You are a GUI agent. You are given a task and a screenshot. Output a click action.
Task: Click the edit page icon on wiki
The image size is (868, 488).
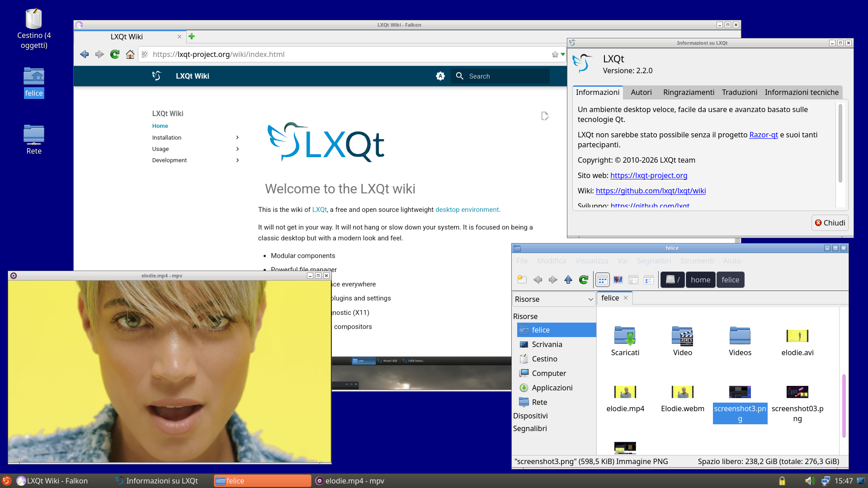[x=545, y=116]
